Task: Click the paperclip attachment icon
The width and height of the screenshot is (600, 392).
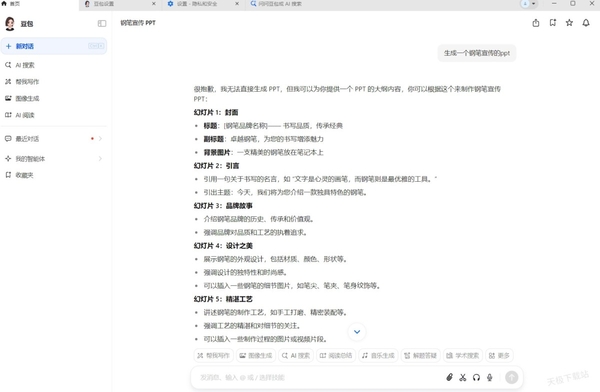Action: pyautogui.click(x=450, y=377)
